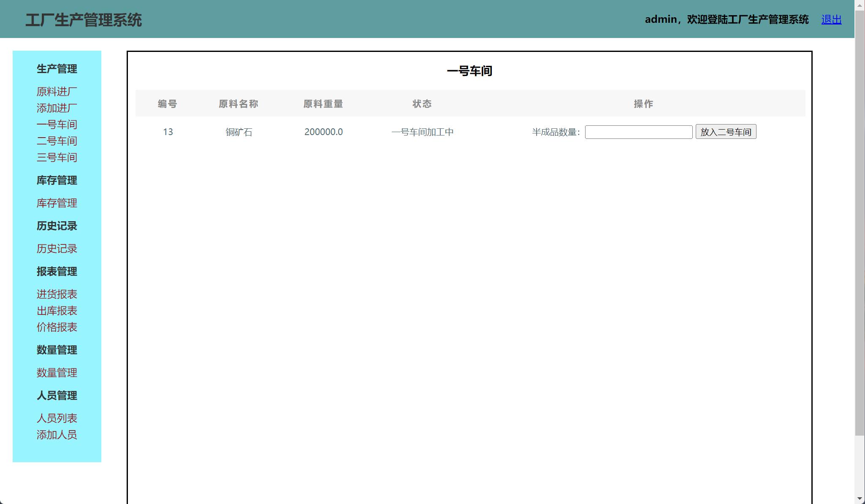Image resolution: width=865 pixels, height=504 pixels.
Task: Click the right scrollbar down arrow
Action: coord(859,498)
